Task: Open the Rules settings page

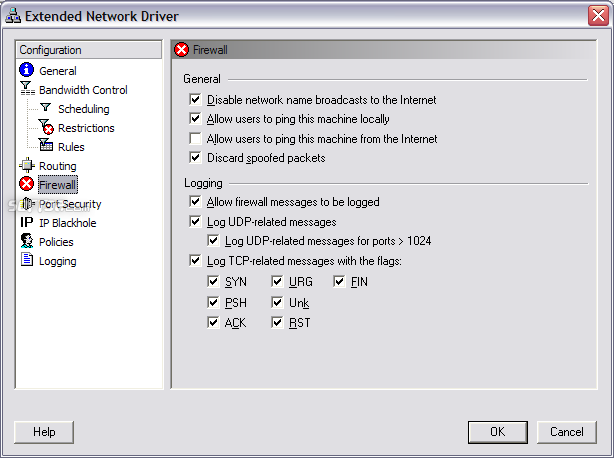Action: click(x=71, y=147)
